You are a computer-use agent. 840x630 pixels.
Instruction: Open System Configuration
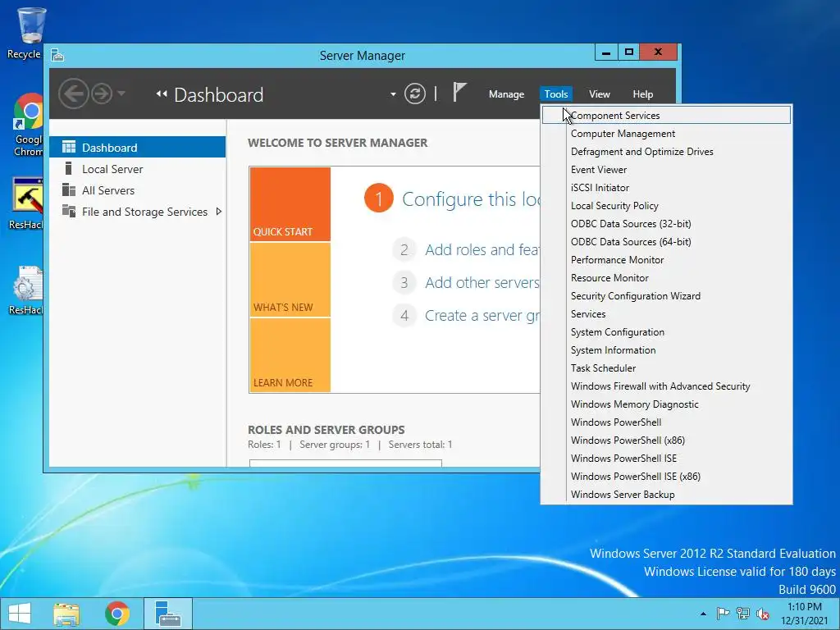666,332
